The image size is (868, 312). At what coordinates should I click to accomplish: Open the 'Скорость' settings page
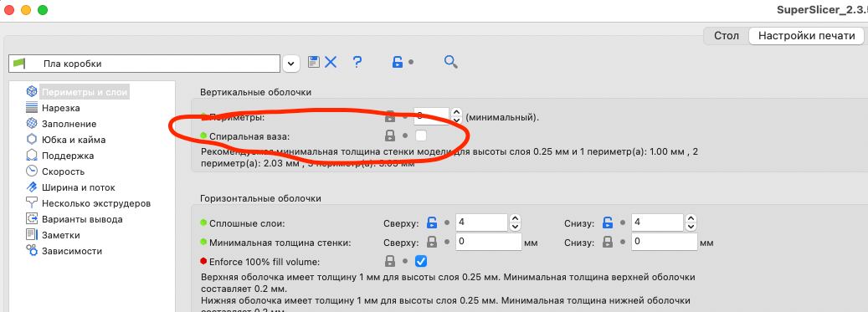point(63,171)
